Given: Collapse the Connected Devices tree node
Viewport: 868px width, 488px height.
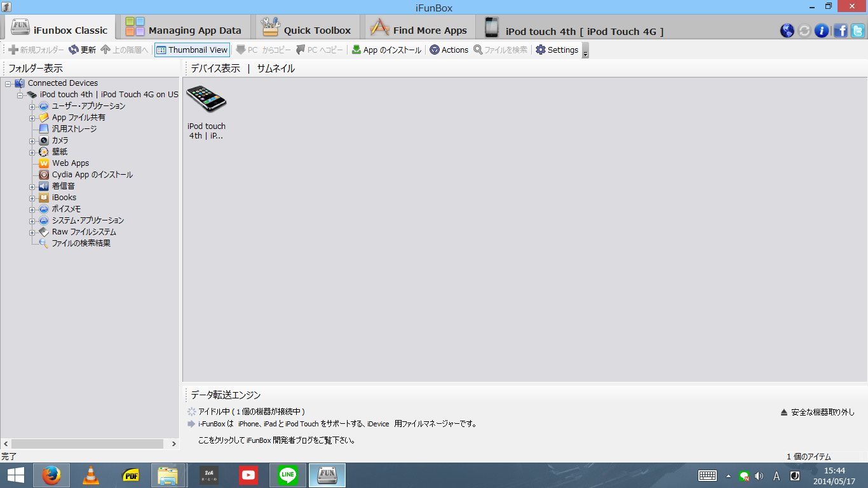Looking at the screenshot, I should pyautogui.click(x=8, y=83).
